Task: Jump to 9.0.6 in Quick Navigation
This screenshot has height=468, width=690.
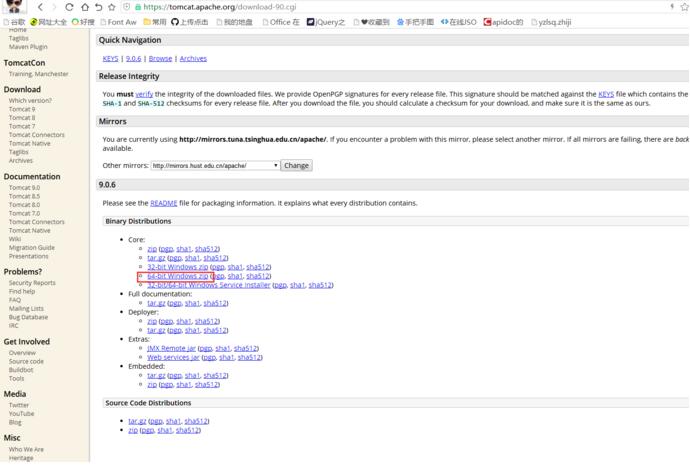Action: point(133,58)
